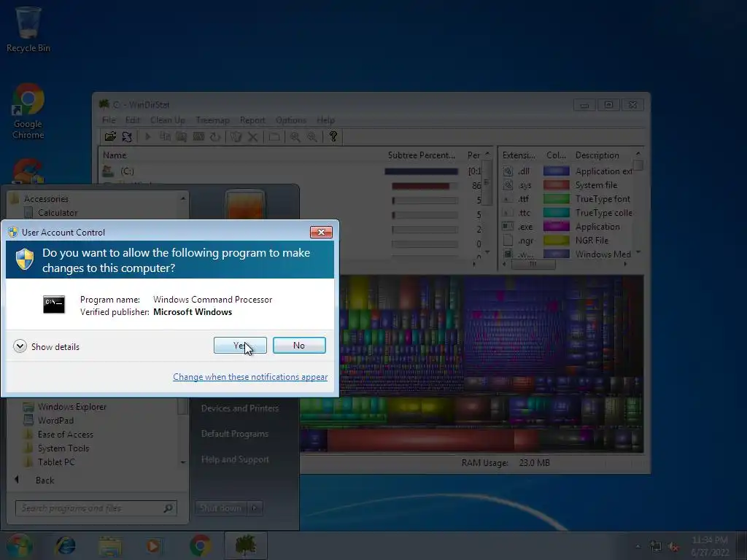Click WinDirStat Refresh All toolbar icon
Screen dimensions: 747x560
(x=127, y=137)
